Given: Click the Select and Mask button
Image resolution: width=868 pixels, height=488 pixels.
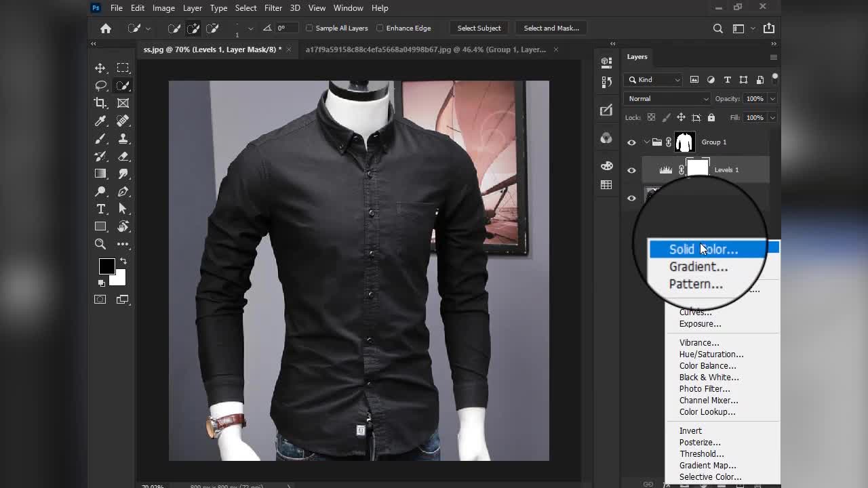Looking at the screenshot, I should (551, 28).
